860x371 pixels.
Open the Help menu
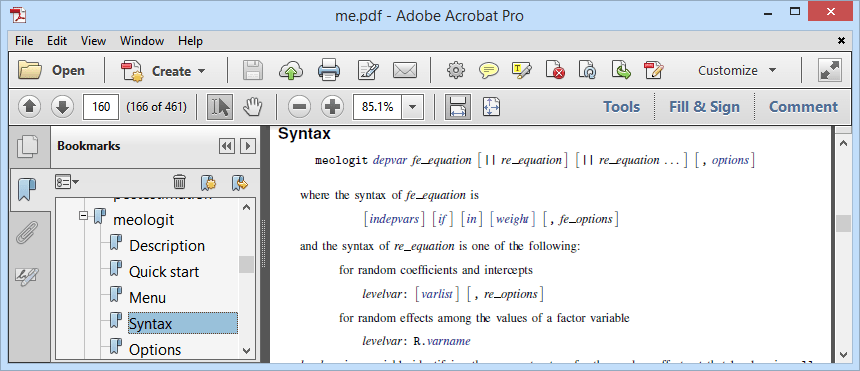[190, 41]
